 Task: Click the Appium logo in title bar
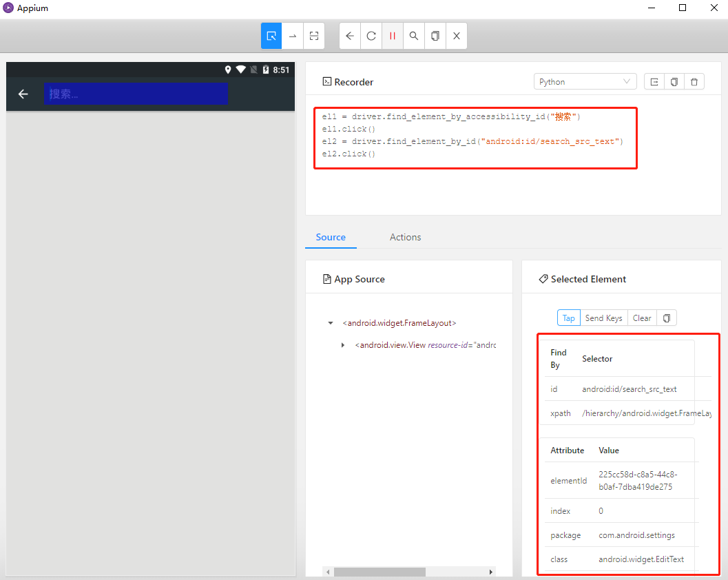coord(8,8)
